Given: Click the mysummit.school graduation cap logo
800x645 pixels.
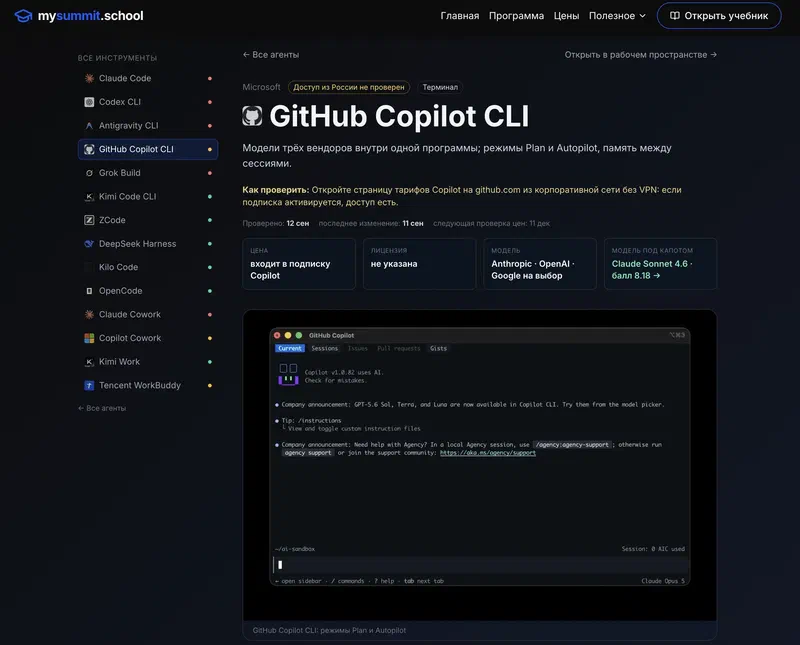Looking at the screenshot, I should pyautogui.click(x=23, y=16).
